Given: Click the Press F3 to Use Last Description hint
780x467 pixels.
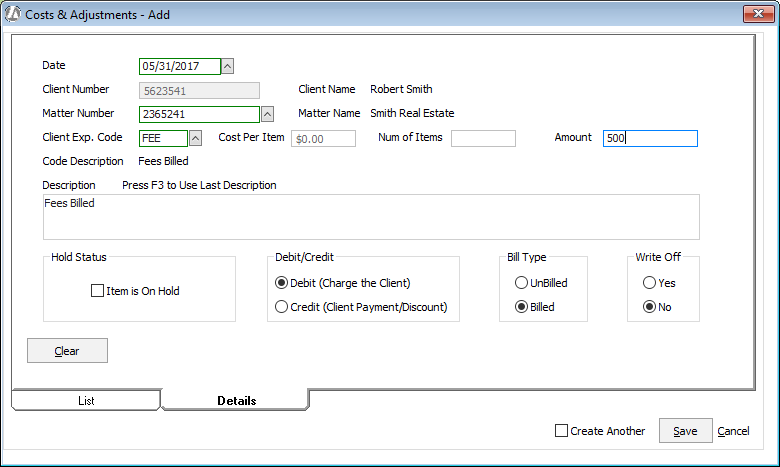Looking at the screenshot, I should [199, 185].
